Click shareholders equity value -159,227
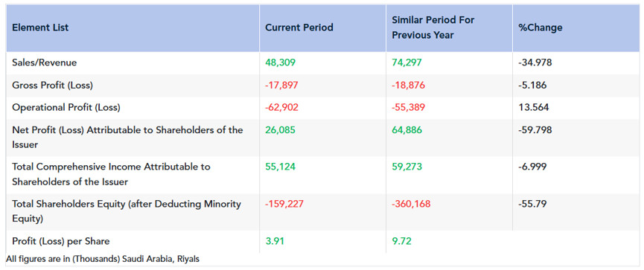Viewport: 644px width, 270px height. [x=284, y=204]
